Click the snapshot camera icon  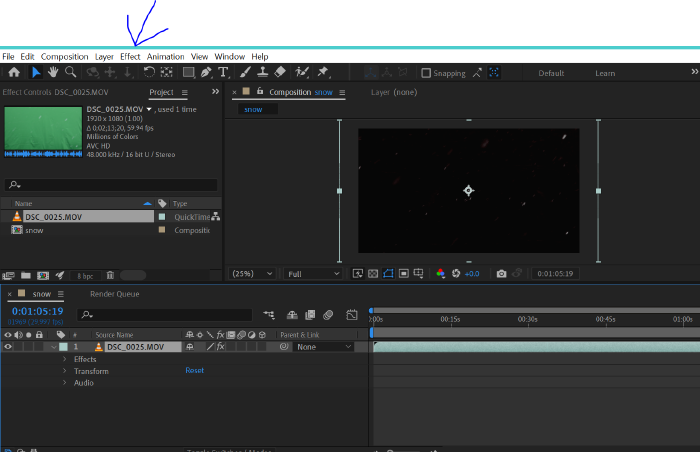point(501,274)
